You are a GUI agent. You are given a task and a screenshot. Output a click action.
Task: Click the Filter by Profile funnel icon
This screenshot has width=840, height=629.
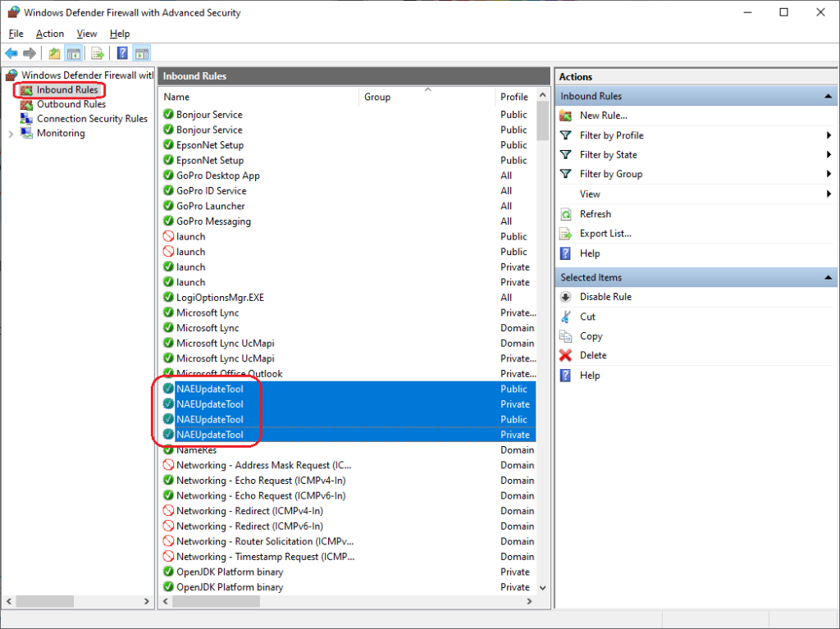566,135
